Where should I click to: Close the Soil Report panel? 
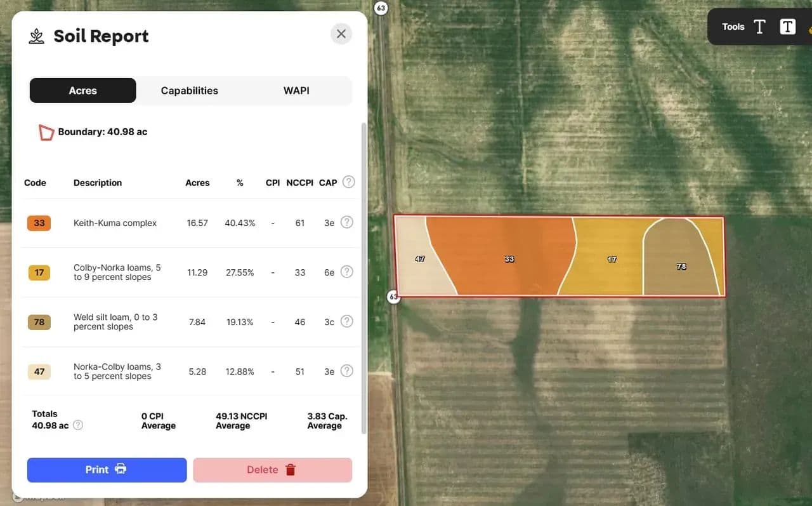pos(341,34)
